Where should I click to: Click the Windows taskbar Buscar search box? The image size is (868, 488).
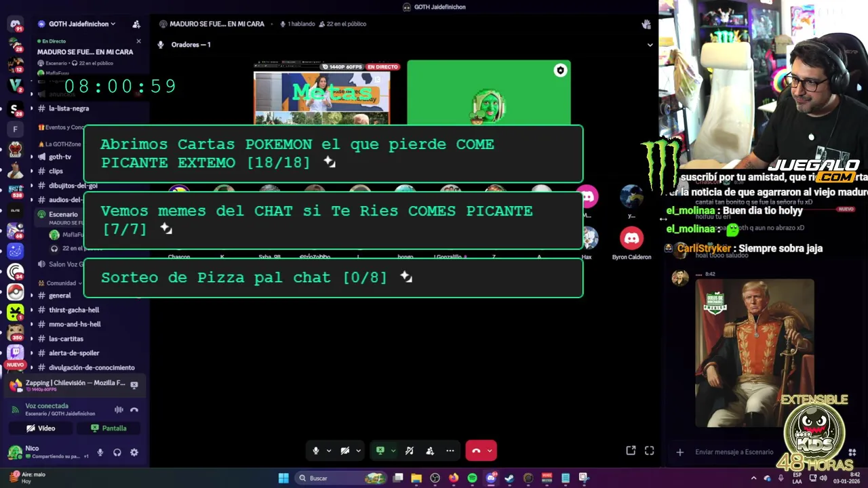click(x=342, y=478)
